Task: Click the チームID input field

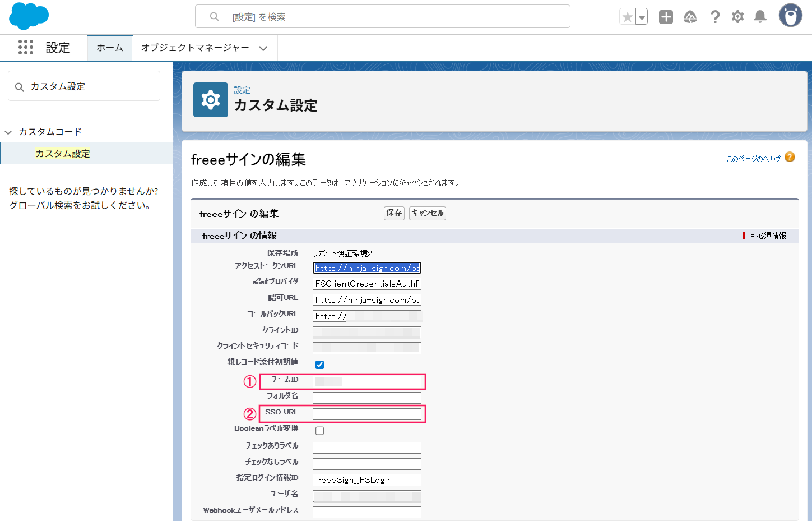Action: 367,382
